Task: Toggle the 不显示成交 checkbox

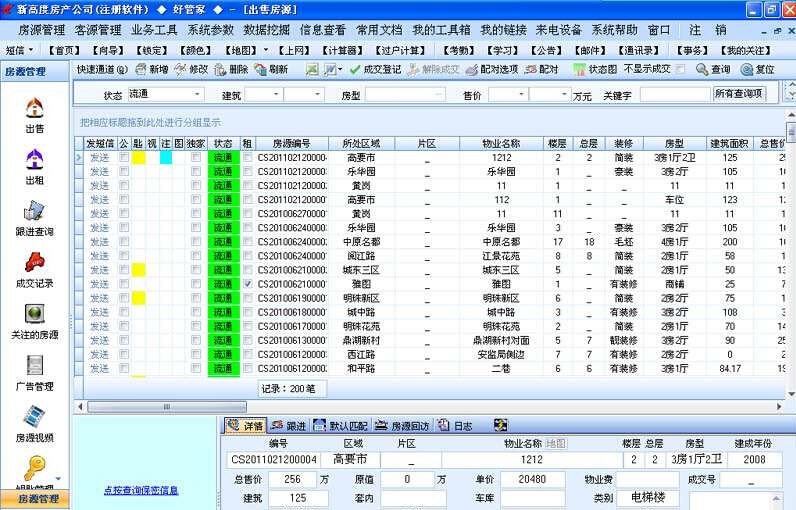Action: pos(681,69)
